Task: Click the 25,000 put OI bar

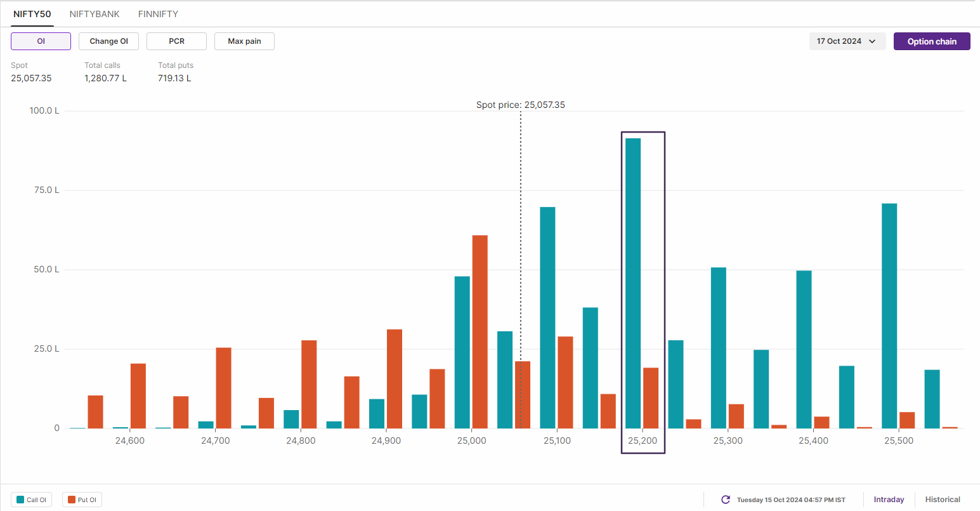Action: [x=480, y=332]
